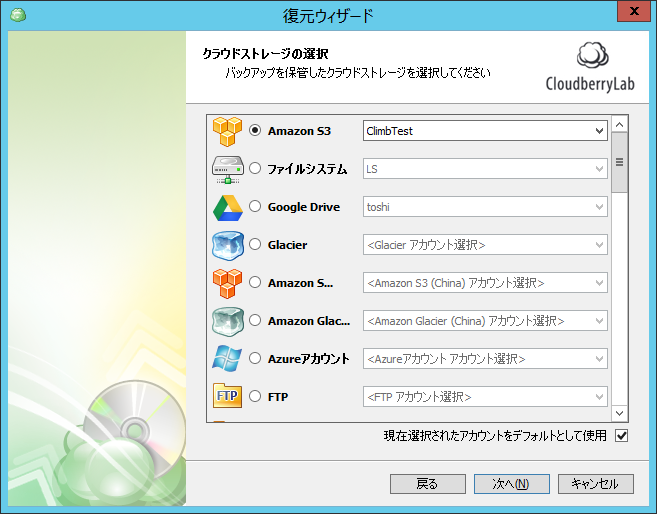The image size is (657, 514).
Task: Click the Amazon S3 label text
Action: tap(299, 131)
